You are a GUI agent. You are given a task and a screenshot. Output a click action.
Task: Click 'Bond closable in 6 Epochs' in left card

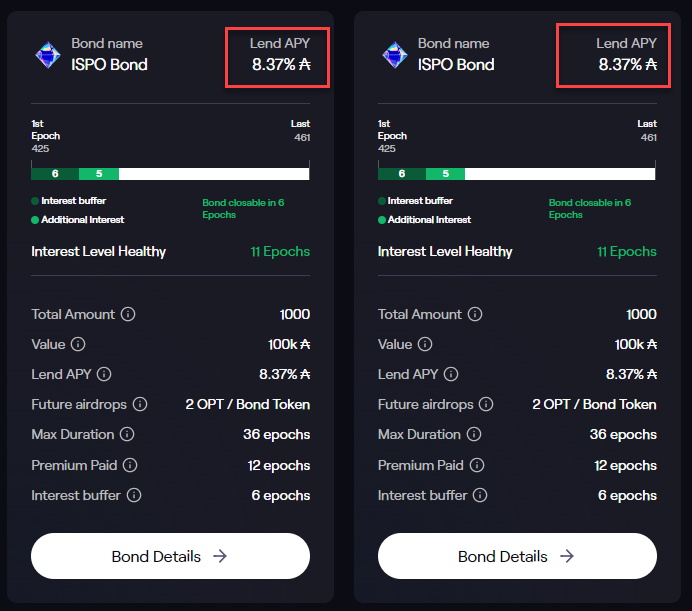coord(243,209)
